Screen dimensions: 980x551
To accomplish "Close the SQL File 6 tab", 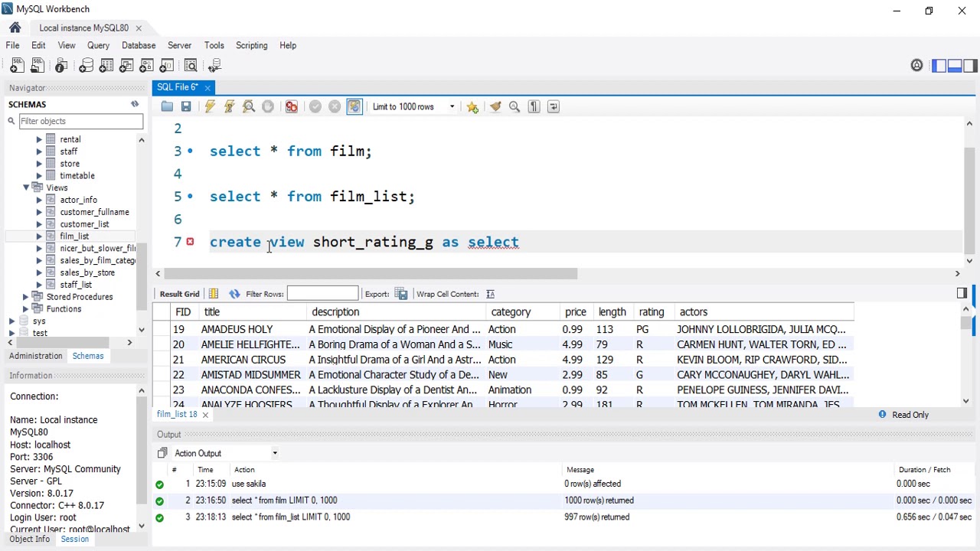I will [207, 87].
